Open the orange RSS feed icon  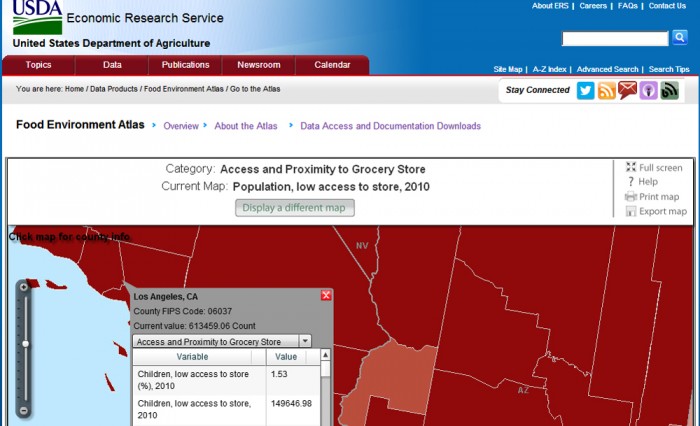606,91
